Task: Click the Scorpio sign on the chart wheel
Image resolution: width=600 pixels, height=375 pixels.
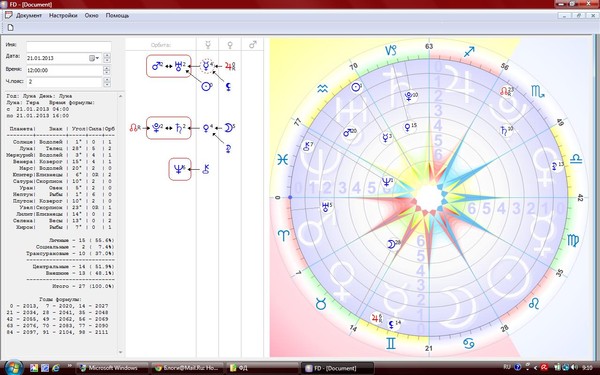Action: click(537, 92)
